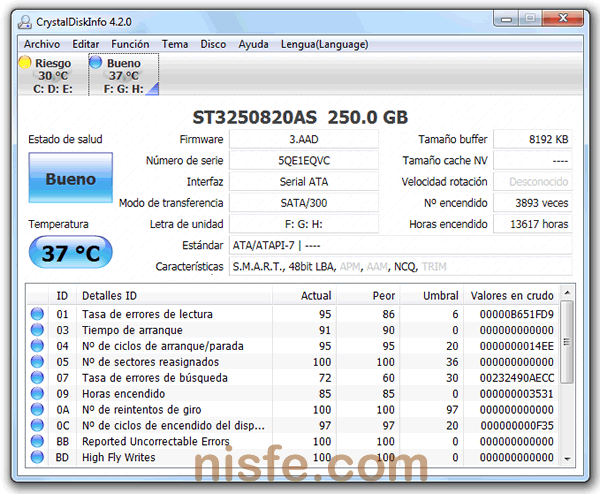The height and width of the screenshot is (494, 600).
Task: Open the Tema menu
Action: (174, 44)
